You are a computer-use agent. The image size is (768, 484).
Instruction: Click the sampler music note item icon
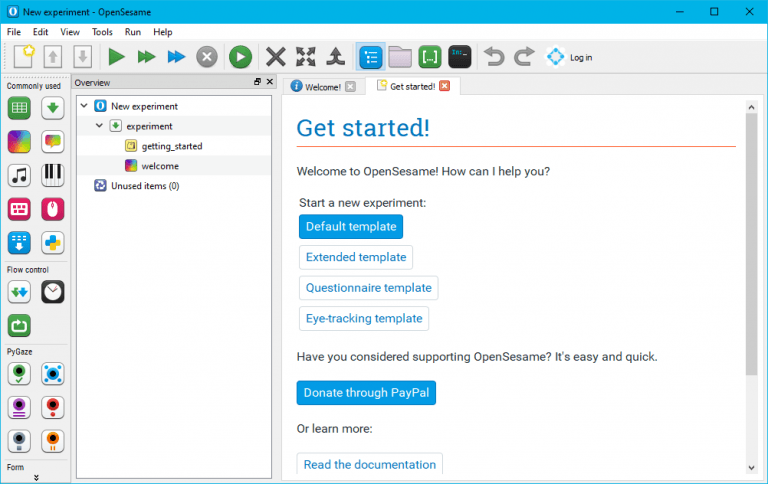click(x=20, y=175)
